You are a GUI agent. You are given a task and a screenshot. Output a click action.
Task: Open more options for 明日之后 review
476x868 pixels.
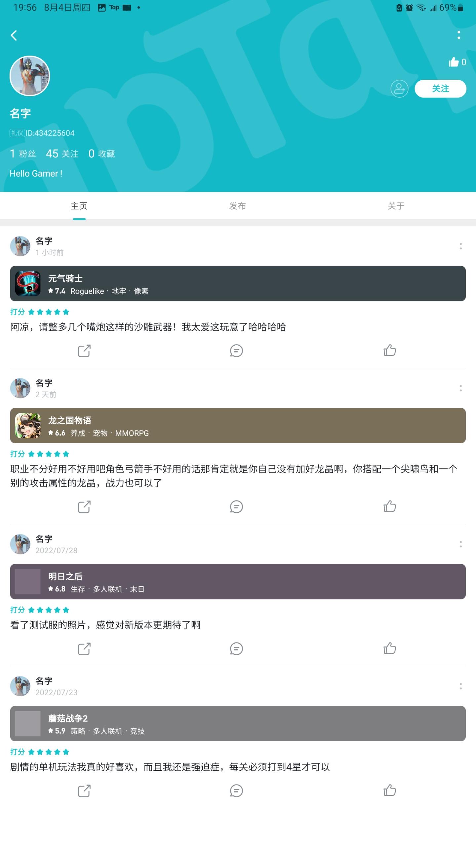coord(460,544)
